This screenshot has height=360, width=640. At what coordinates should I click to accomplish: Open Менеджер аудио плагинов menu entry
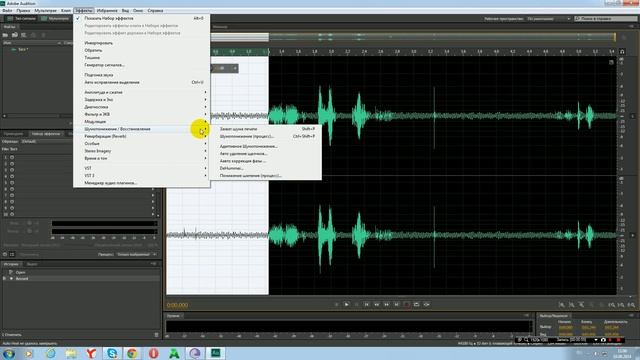(x=141, y=183)
